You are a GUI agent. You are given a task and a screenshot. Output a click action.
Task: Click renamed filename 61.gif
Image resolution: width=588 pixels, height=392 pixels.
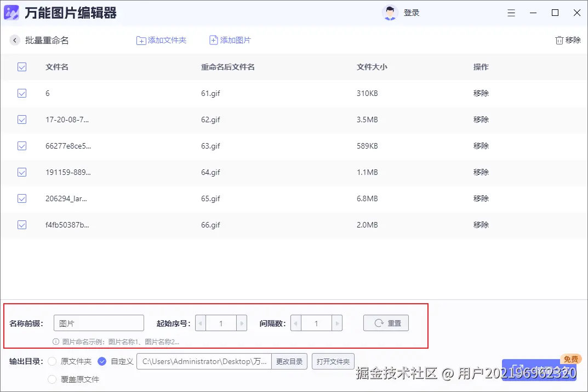(210, 93)
